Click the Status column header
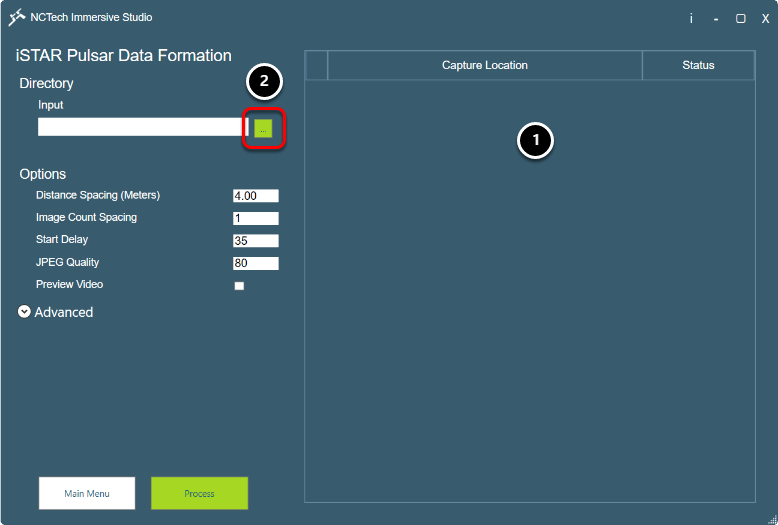This screenshot has width=778, height=525. click(x=698, y=65)
